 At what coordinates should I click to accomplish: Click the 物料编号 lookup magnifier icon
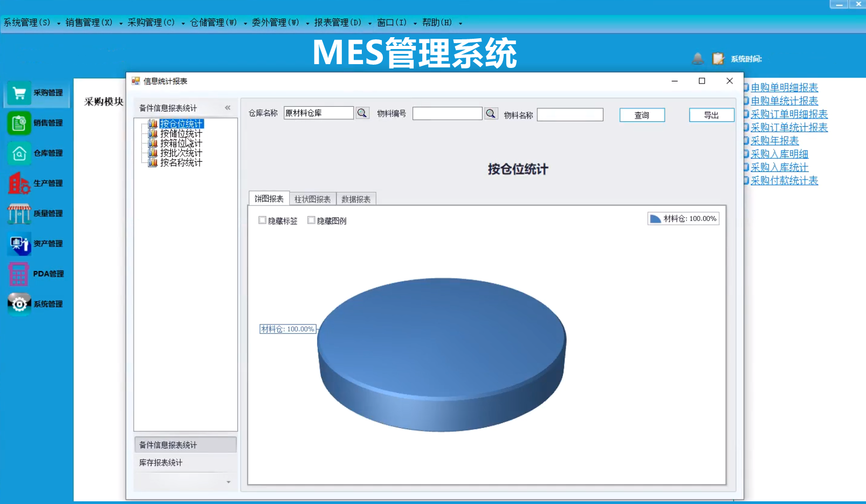[491, 113]
